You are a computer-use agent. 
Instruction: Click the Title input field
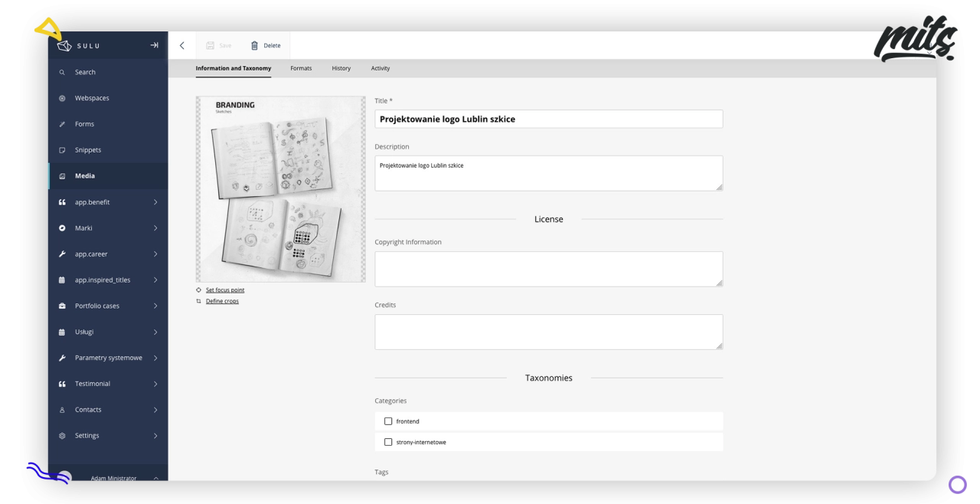point(549,119)
